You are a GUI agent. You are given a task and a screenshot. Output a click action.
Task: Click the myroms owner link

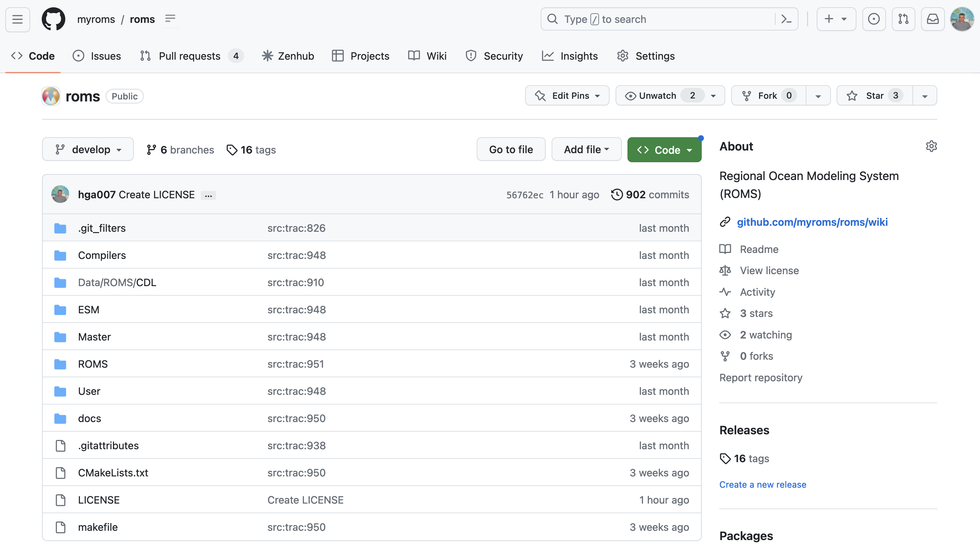click(96, 19)
